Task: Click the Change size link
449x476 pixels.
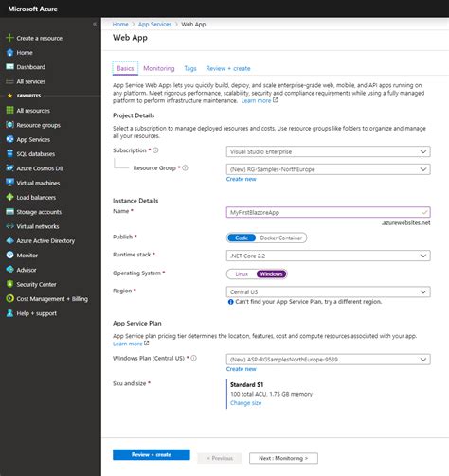Action: point(246,403)
